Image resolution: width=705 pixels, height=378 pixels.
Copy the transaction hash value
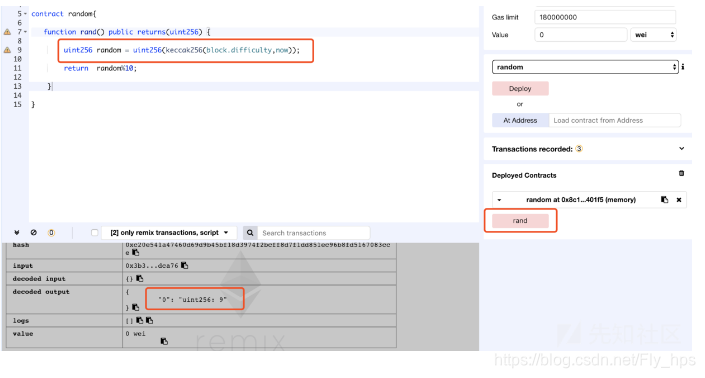click(135, 253)
